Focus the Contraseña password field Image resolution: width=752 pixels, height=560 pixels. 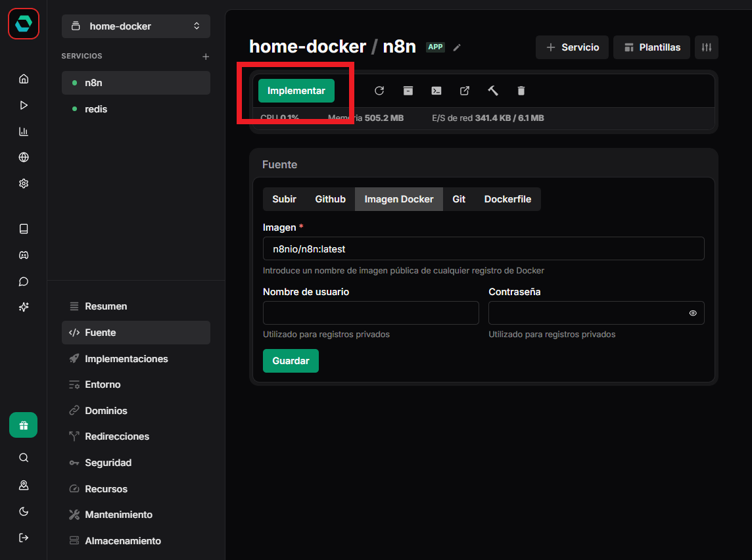pos(596,313)
